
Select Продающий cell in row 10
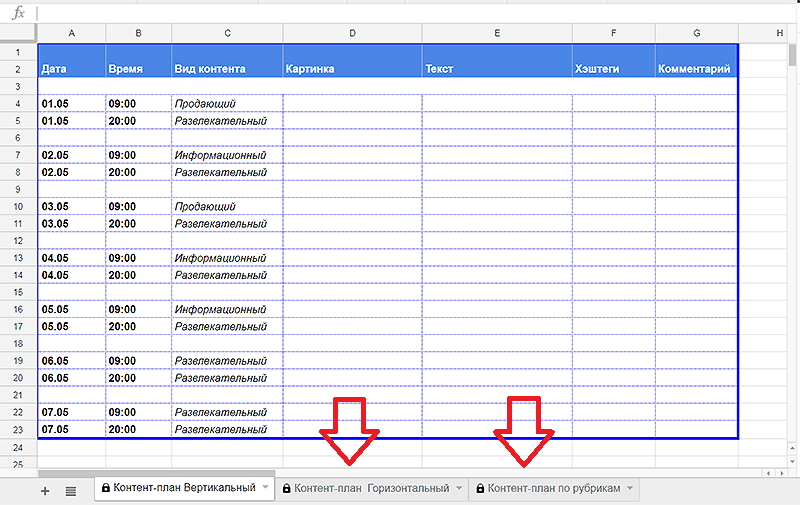tap(227, 207)
